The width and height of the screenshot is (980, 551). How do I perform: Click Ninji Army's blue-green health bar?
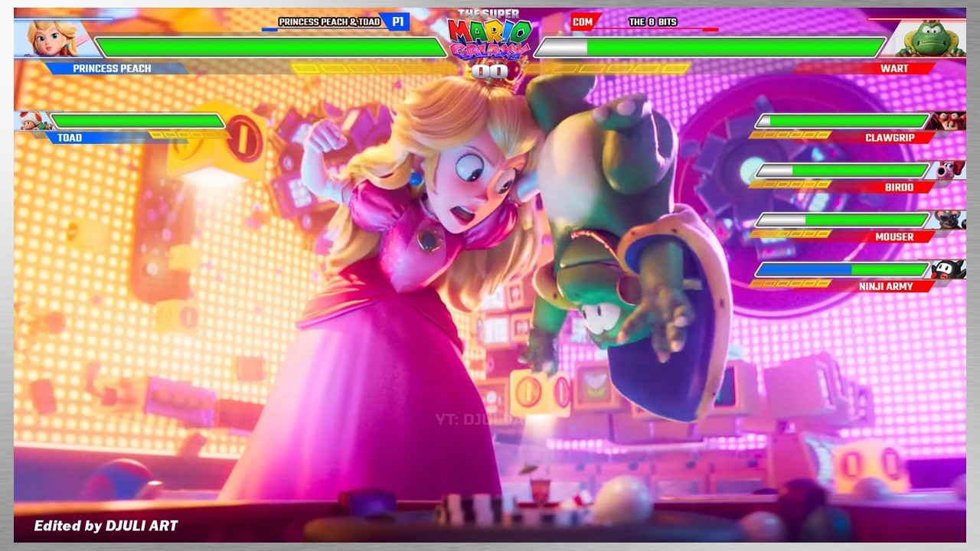842,269
